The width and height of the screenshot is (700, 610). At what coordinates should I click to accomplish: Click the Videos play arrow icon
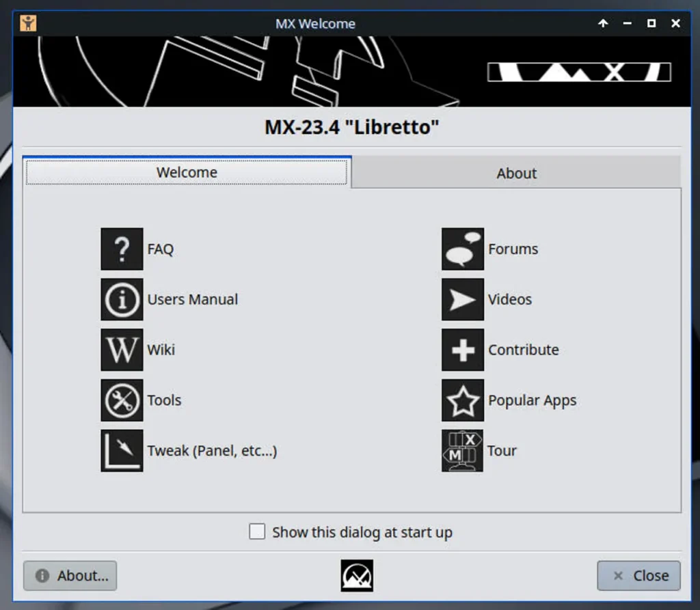click(x=463, y=299)
